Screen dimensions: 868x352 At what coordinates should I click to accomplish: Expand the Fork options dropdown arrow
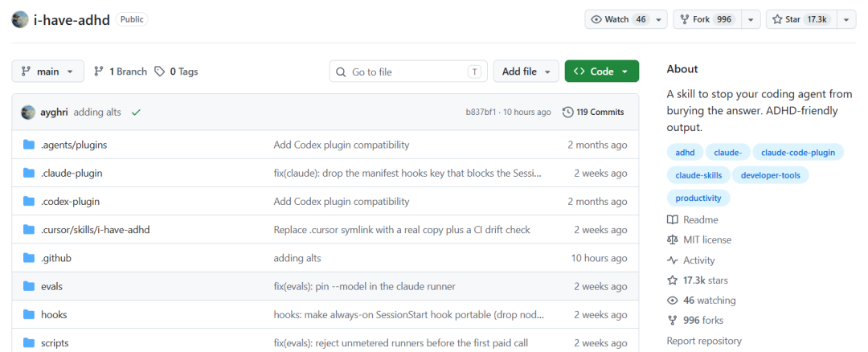[751, 19]
